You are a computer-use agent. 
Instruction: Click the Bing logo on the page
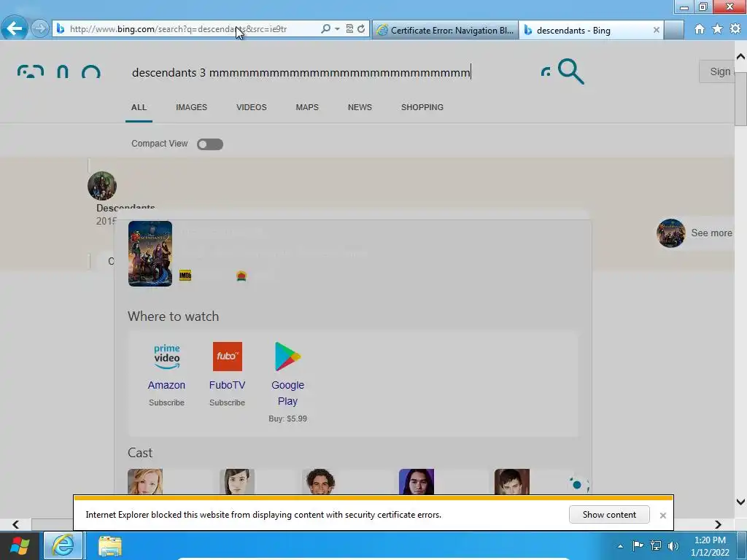click(x=58, y=72)
